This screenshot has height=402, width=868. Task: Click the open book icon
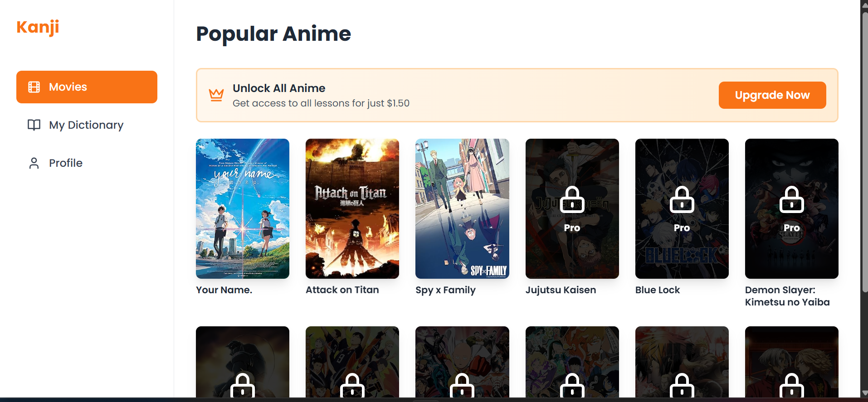(x=34, y=125)
